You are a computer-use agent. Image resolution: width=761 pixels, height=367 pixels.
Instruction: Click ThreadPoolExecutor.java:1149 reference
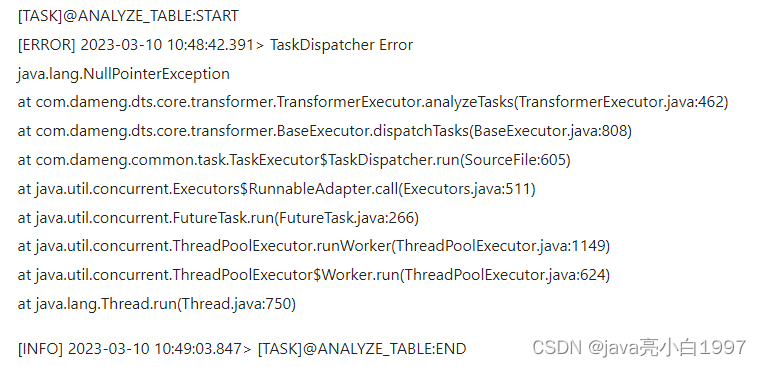(500, 246)
